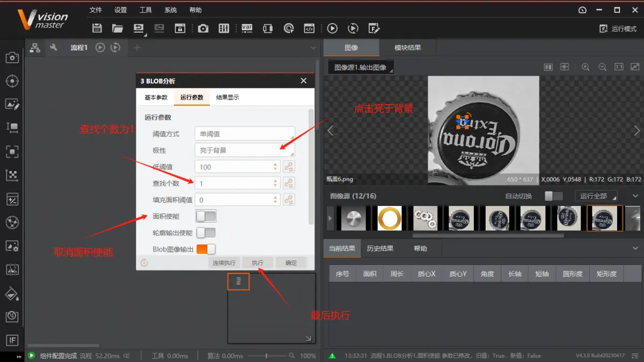
Task: Click link icon beside 填充面积阈值
Action: coord(289,200)
